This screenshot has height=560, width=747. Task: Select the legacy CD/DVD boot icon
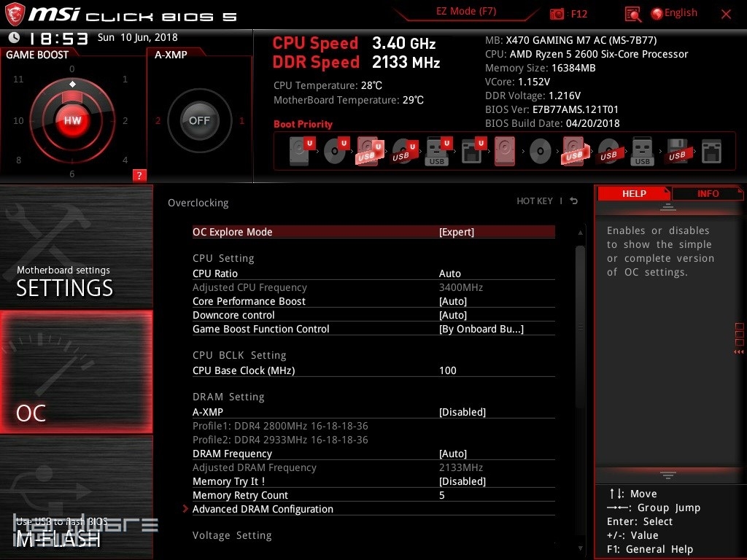[x=541, y=152]
